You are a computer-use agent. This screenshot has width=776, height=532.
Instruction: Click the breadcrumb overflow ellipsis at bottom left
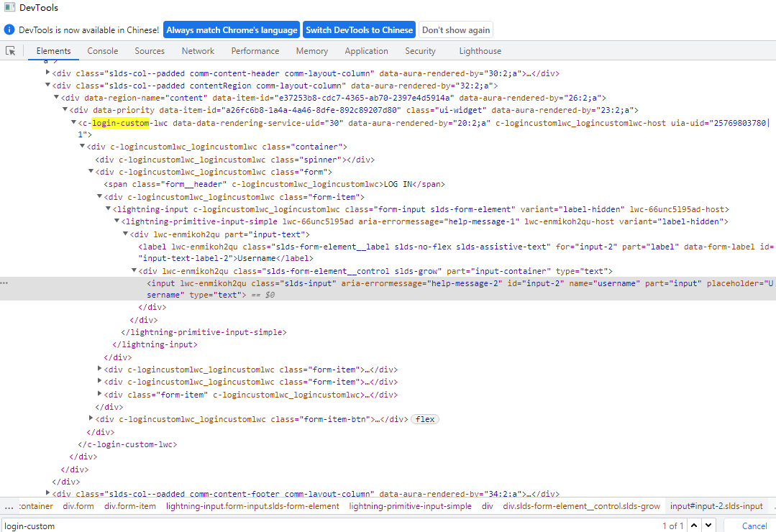point(9,507)
